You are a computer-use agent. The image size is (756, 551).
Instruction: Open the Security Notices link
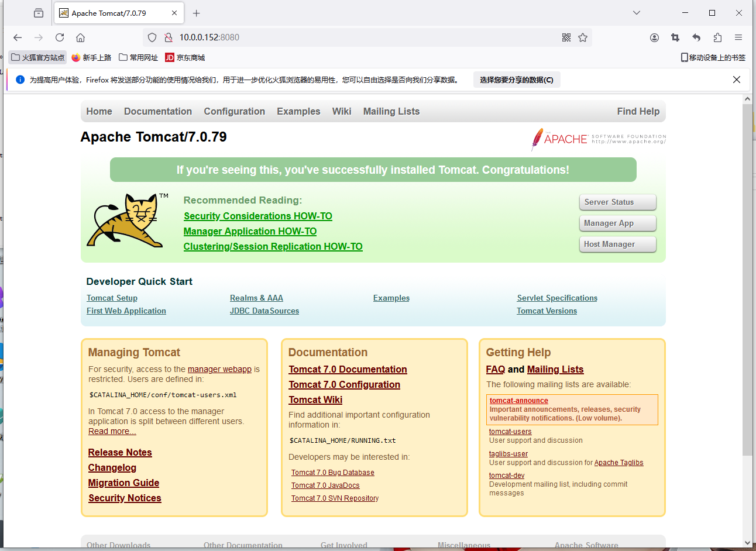(125, 498)
